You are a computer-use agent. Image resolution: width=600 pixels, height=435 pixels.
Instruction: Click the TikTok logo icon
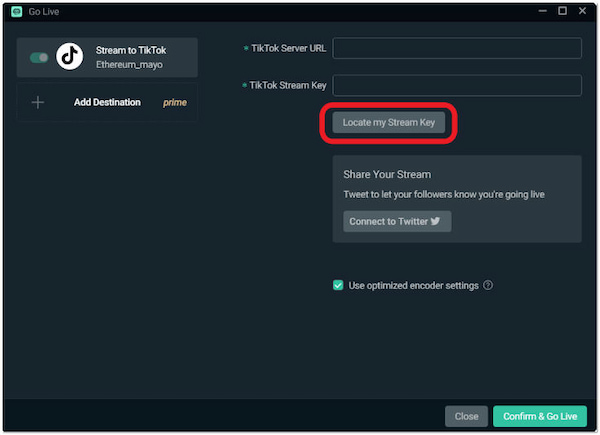pos(69,57)
